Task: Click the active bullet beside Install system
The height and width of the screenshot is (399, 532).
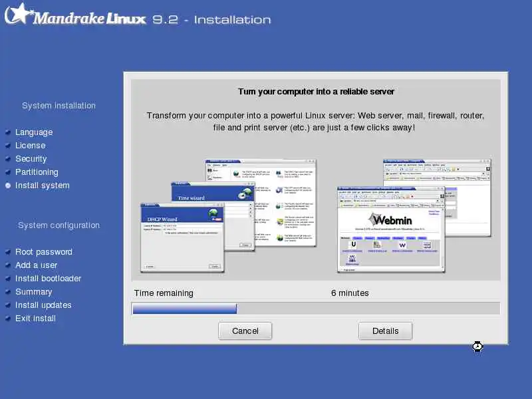Action: click(8, 186)
